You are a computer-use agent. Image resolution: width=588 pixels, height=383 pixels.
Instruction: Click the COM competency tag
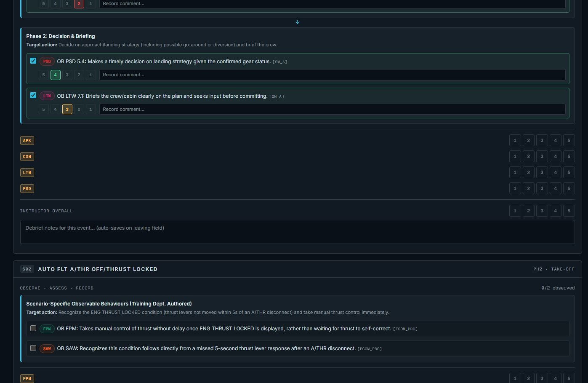27,156
